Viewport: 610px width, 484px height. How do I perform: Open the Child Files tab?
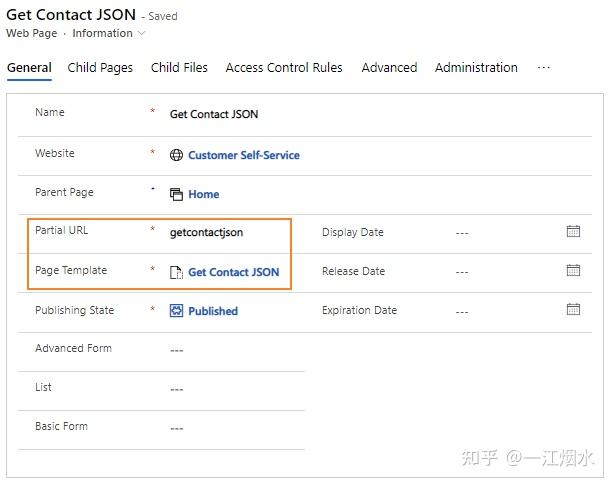click(179, 68)
